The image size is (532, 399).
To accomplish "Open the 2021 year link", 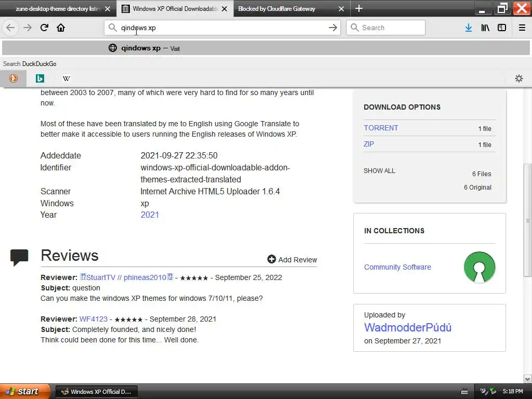I will tap(150, 215).
